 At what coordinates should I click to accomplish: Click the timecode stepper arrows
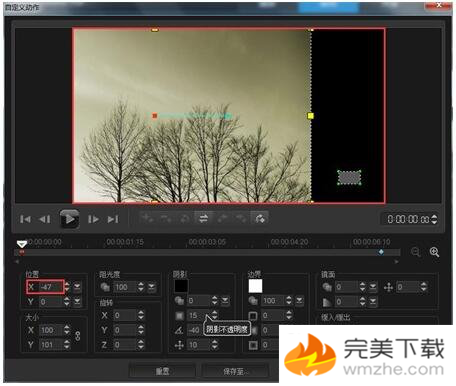click(x=434, y=219)
